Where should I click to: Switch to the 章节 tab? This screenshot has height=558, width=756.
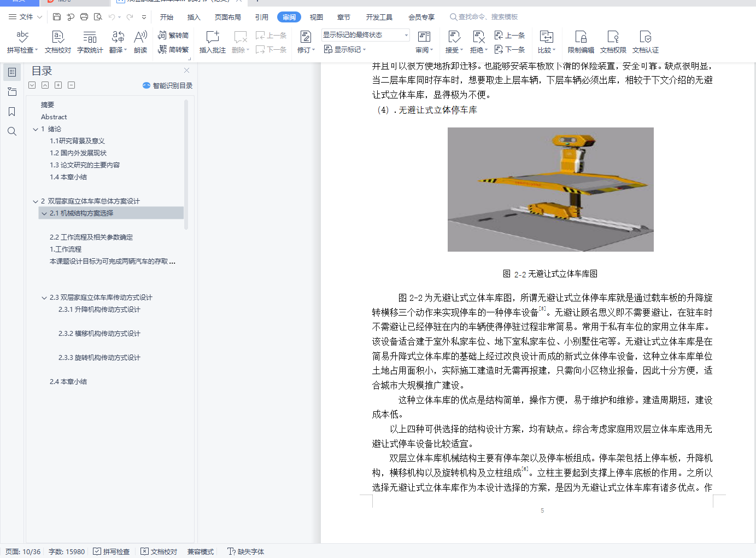(344, 17)
